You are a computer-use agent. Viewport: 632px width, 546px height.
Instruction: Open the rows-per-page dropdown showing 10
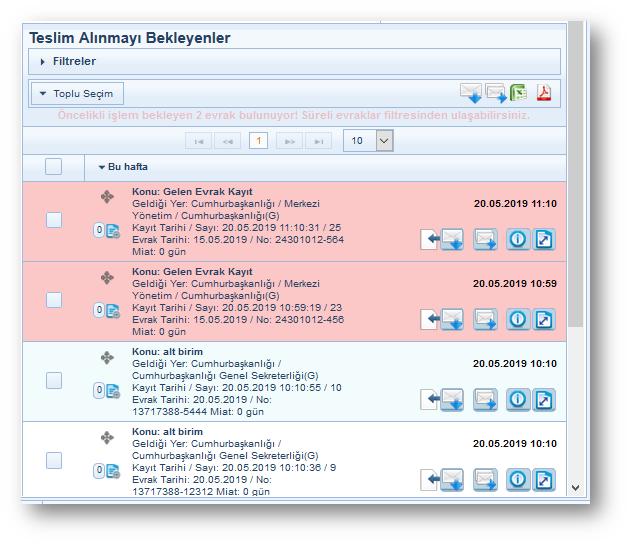[369, 141]
